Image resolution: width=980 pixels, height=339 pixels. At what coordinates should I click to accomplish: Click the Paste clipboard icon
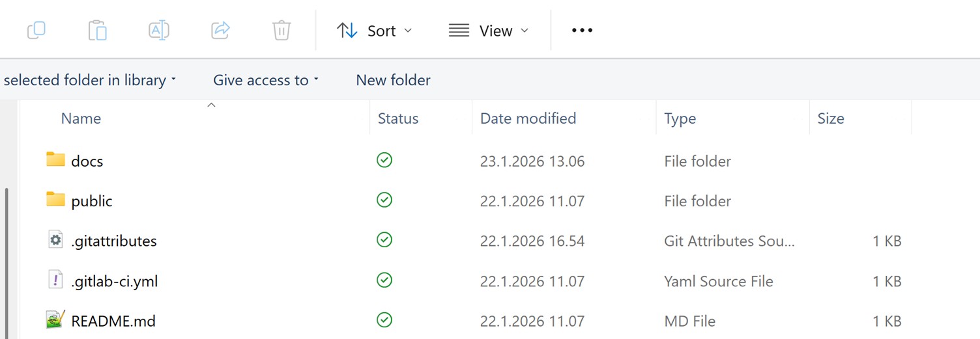coord(97,31)
